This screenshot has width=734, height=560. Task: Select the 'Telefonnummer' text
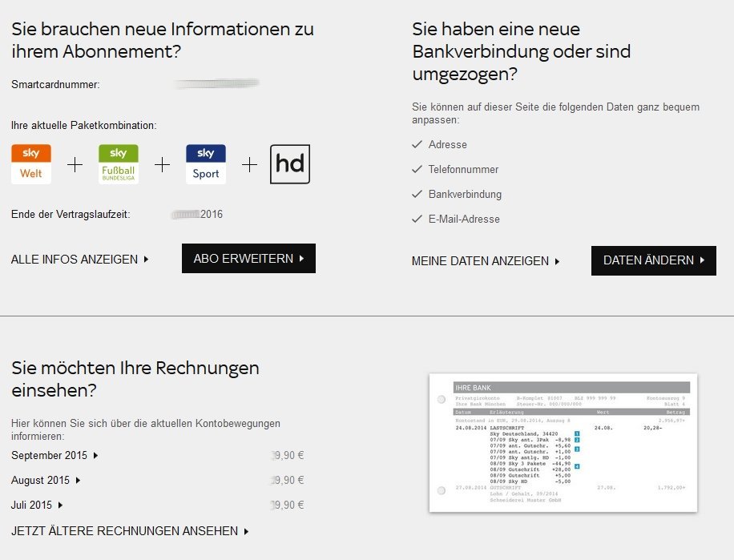click(x=463, y=169)
